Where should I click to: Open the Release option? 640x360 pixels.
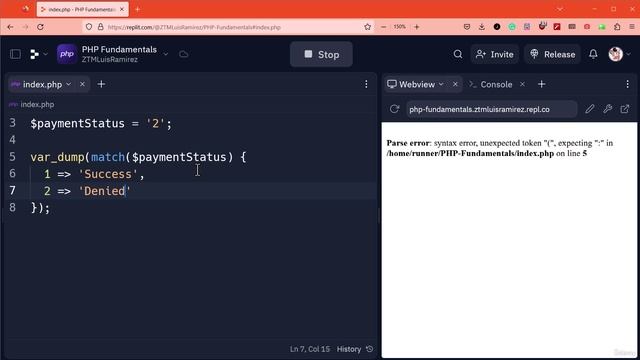coord(552,54)
